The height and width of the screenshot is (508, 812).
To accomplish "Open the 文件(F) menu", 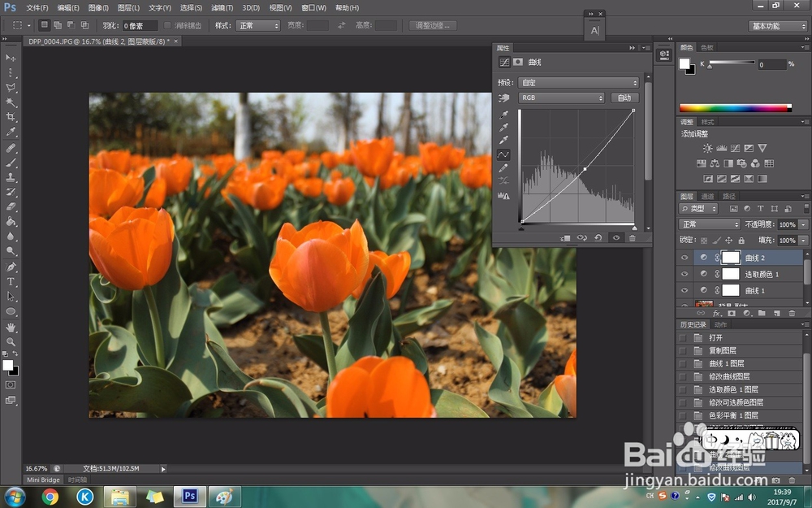I will tap(37, 8).
